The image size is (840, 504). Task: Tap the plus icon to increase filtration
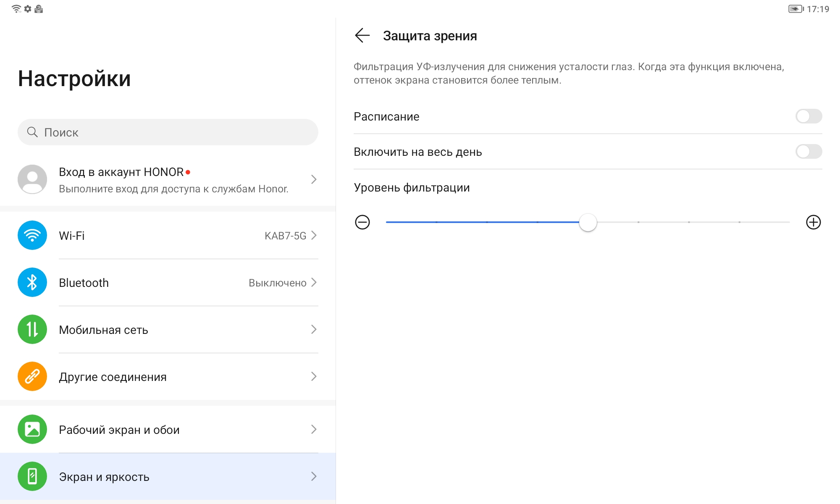click(x=813, y=222)
